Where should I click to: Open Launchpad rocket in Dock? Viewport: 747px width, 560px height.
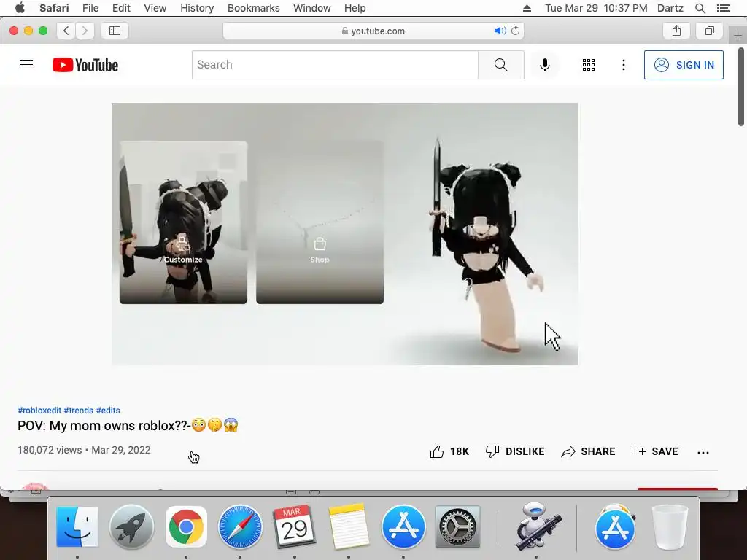(131, 526)
